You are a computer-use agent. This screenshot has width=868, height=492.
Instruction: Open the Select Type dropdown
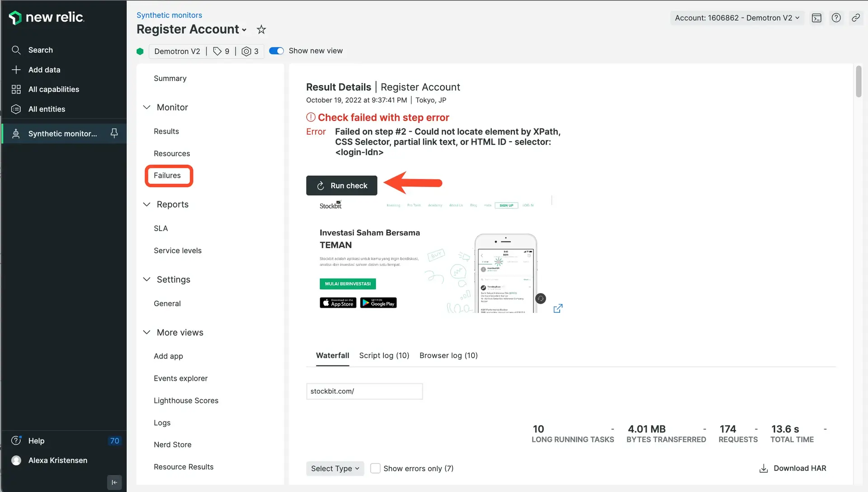click(x=335, y=468)
